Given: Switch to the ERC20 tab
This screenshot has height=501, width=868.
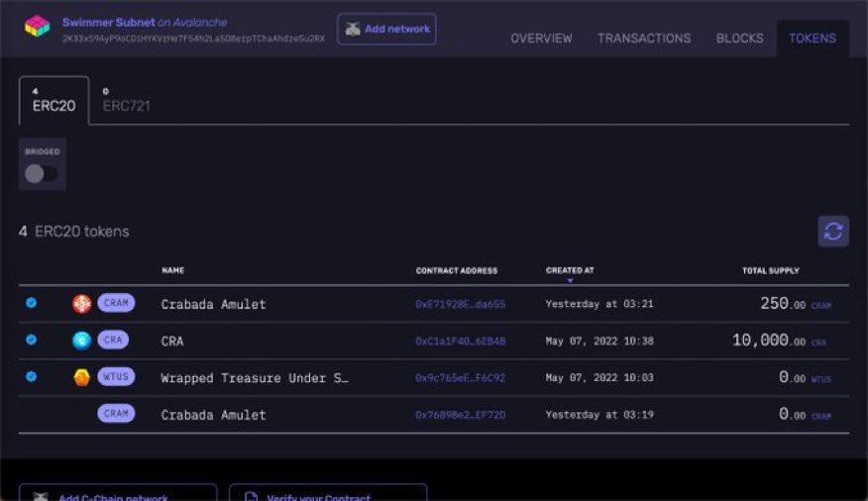Looking at the screenshot, I should (54, 100).
